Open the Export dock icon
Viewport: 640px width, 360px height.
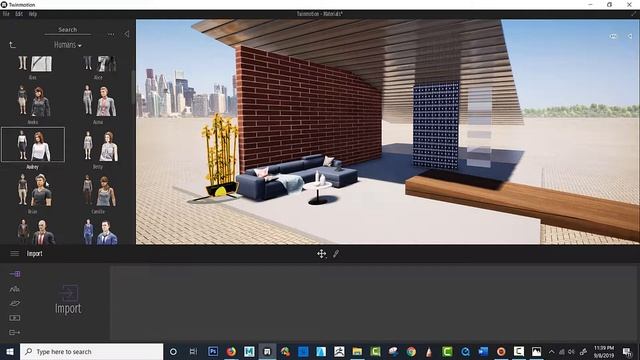[15, 332]
